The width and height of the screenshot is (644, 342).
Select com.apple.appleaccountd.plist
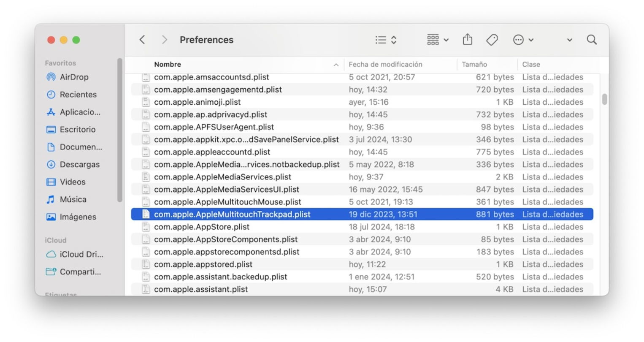pyautogui.click(x=362, y=152)
